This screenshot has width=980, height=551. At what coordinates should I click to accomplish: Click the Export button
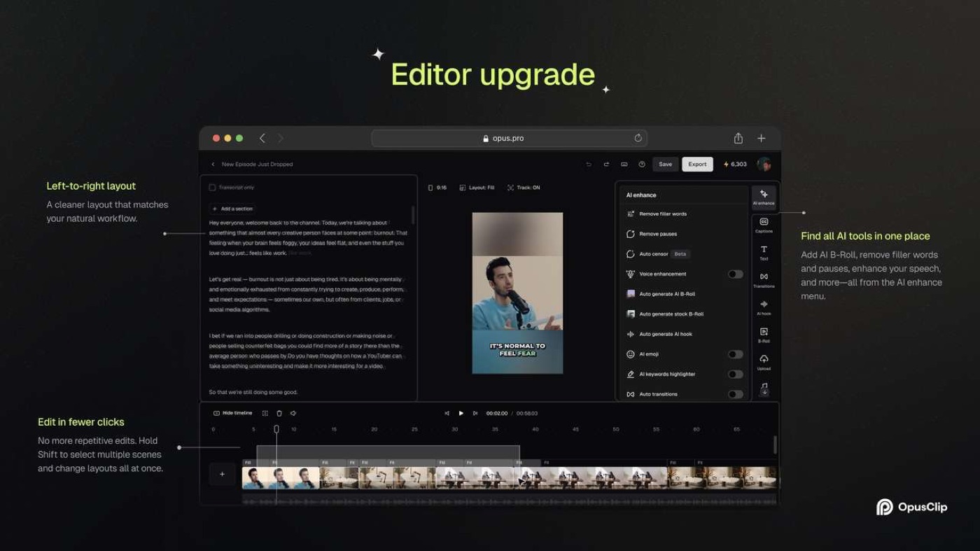click(x=697, y=165)
